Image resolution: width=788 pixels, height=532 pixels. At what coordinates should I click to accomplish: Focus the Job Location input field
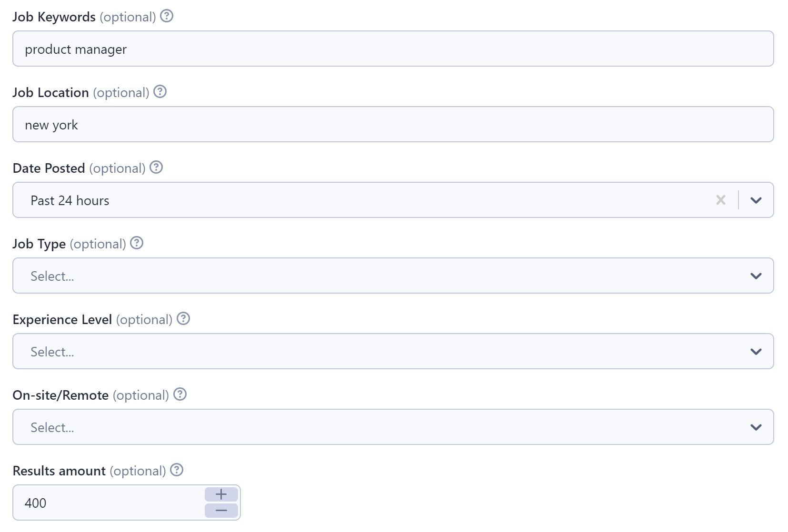point(393,124)
